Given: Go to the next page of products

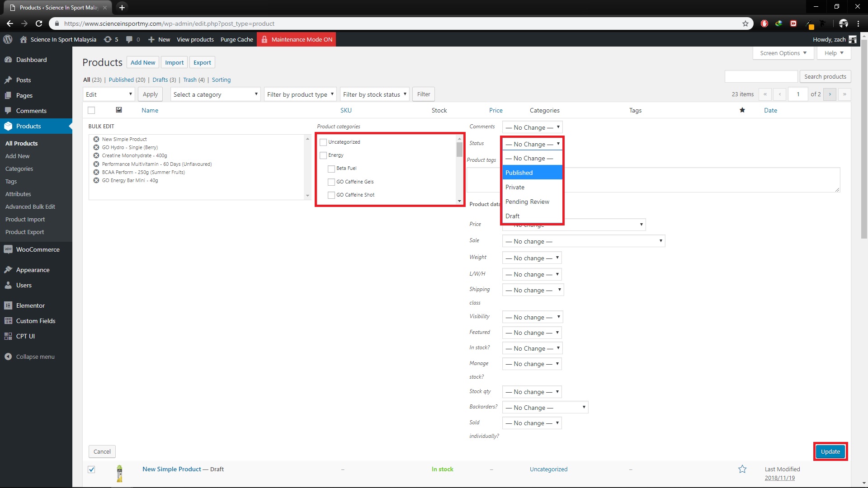Looking at the screenshot, I should tap(830, 94).
